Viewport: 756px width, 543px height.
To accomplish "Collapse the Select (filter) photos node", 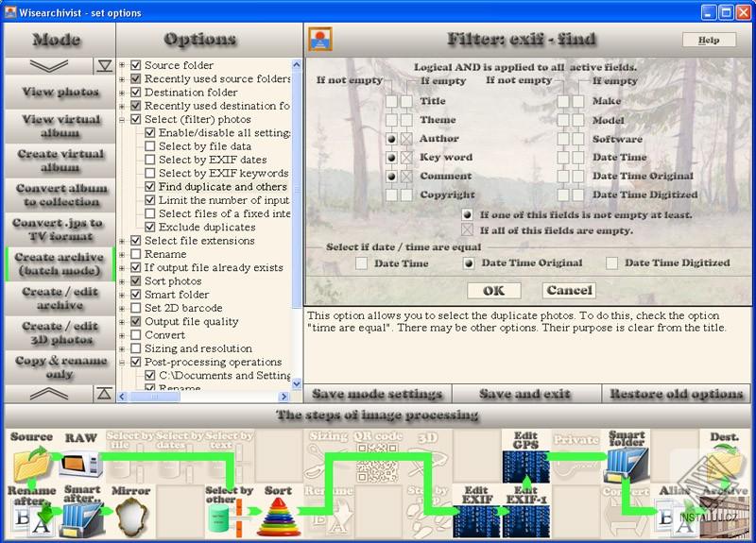I will [x=122, y=119].
